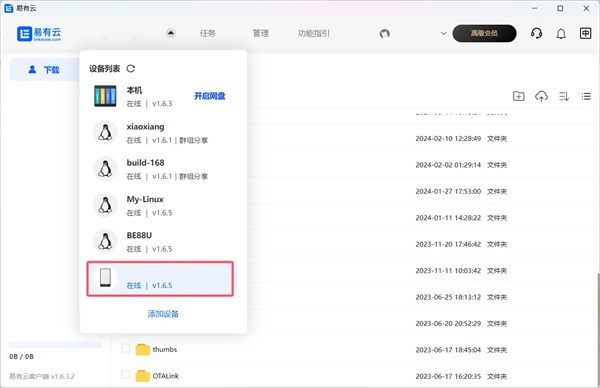
Task: Click date 2023-11-20 17:46:42 row
Action: click(x=448, y=244)
